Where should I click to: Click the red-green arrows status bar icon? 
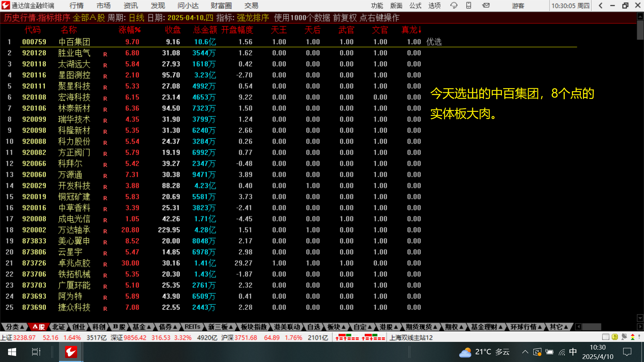coord(633,337)
